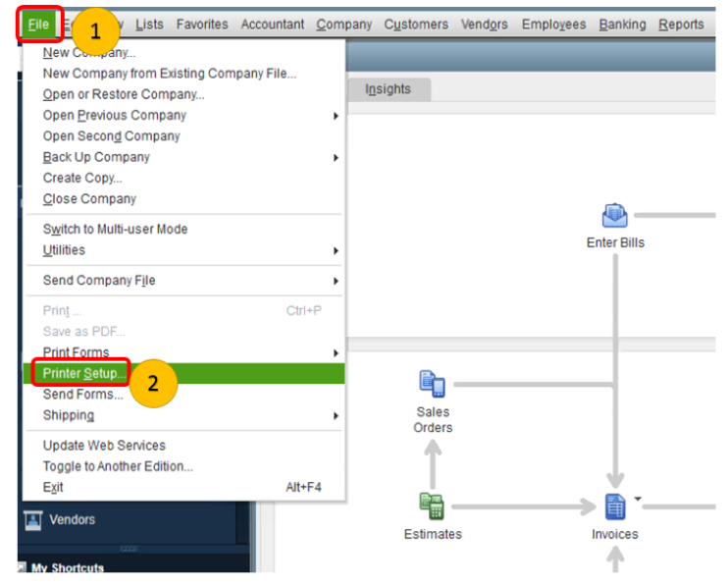Image resolution: width=728 pixels, height=585 pixels.
Task: Click the Vendors sidebar icon
Action: (33, 520)
